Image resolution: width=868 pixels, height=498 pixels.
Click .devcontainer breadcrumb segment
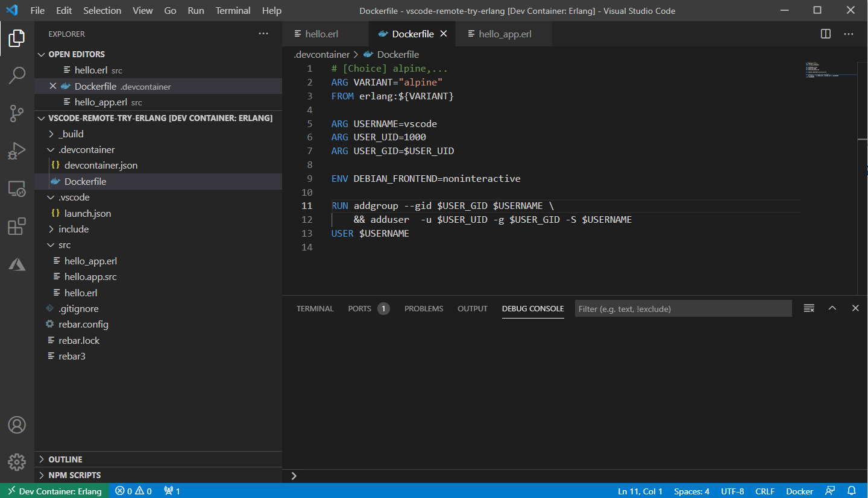tap(321, 54)
